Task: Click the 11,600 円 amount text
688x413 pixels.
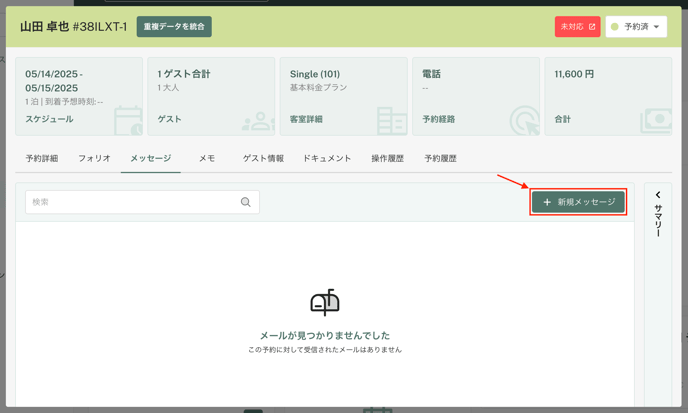Action: pyautogui.click(x=574, y=74)
